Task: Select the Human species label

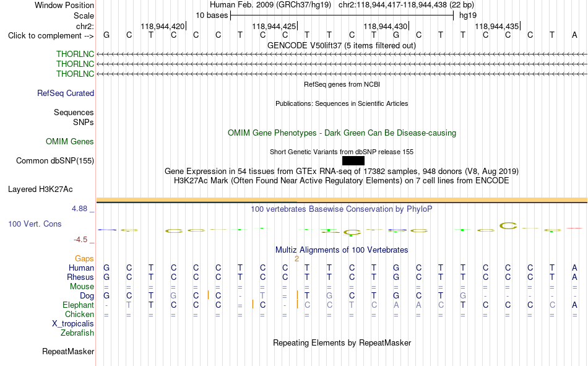Action: pyautogui.click(x=81, y=268)
